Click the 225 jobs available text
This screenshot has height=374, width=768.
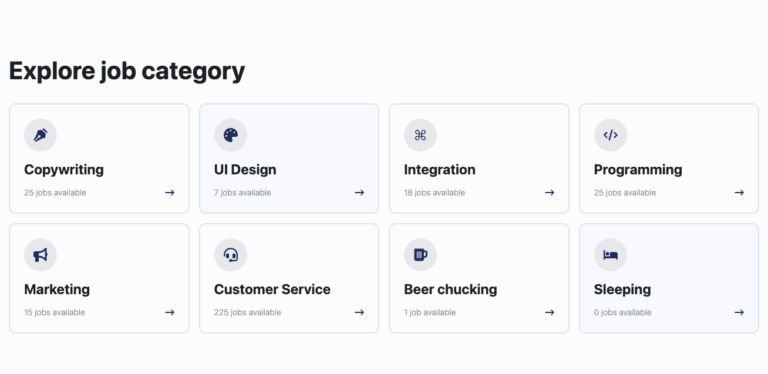click(247, 312)
